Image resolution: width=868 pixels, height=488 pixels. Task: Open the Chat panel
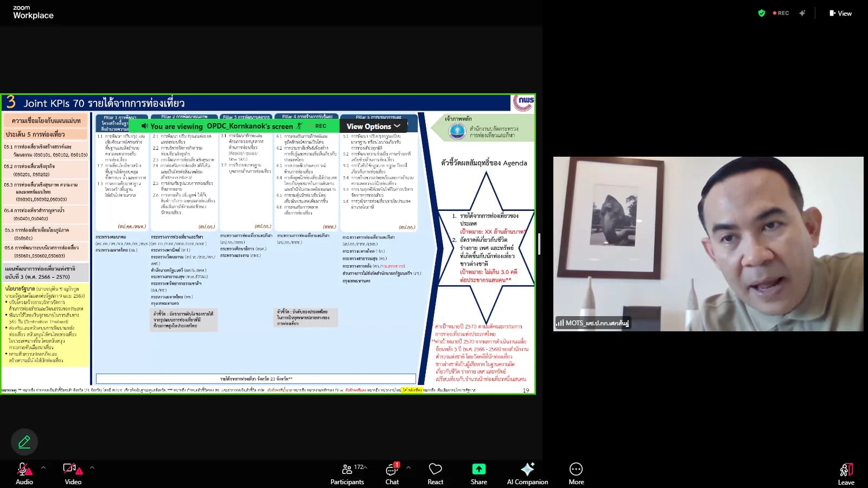(392, 473)
